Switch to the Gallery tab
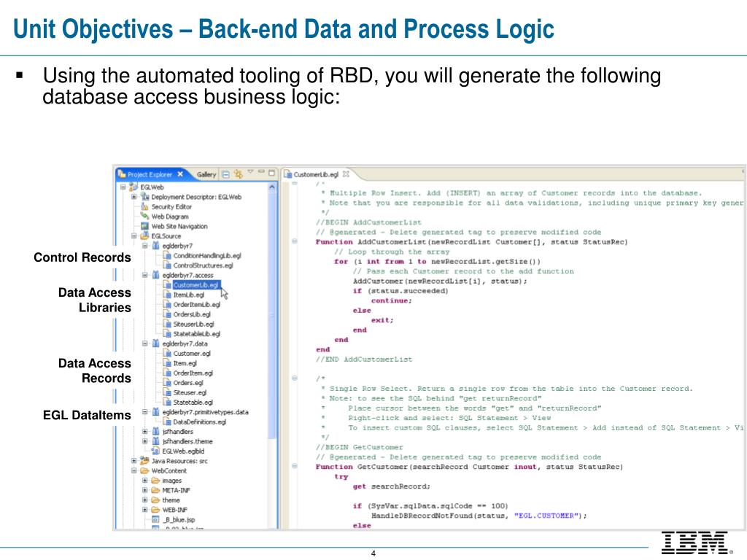The height and width of the screenshot is (560, 747). (x=206, y=174)
